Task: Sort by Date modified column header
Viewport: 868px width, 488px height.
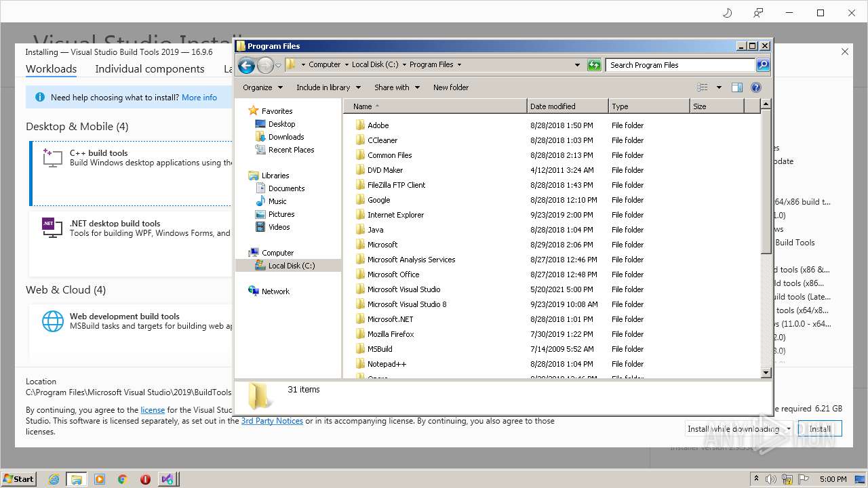Action: [568, 106]
